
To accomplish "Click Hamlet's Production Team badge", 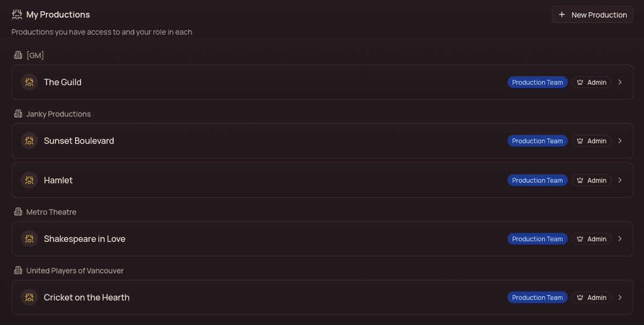I will (537, 180).
